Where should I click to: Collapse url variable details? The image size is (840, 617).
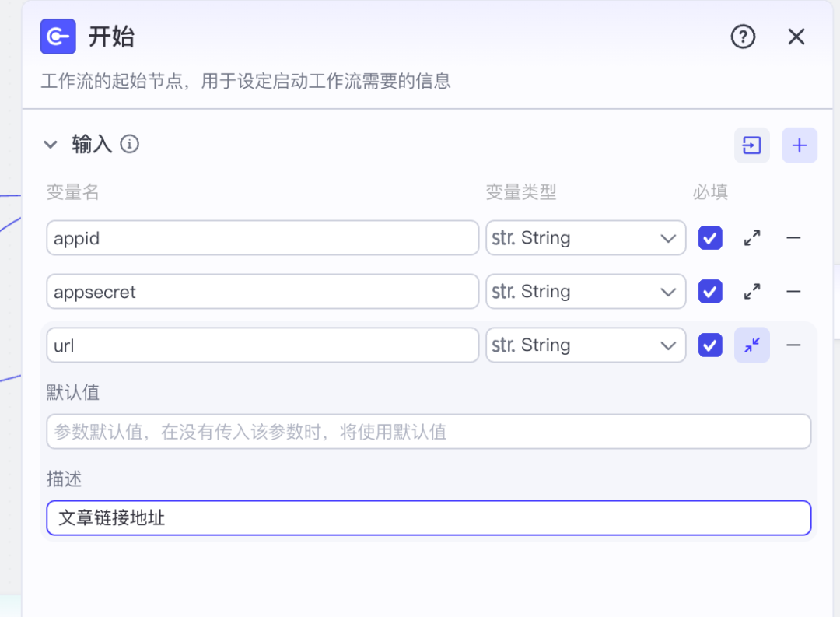click(x=751, y=345)
